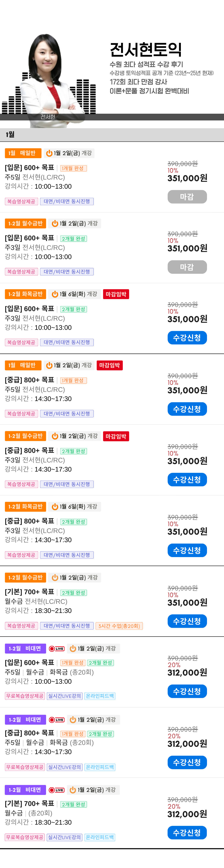Click the 실시간LIVE강의 tag on the 비대면 입문 course
Viewport: 224px width, 868px height.
point(64,696)
